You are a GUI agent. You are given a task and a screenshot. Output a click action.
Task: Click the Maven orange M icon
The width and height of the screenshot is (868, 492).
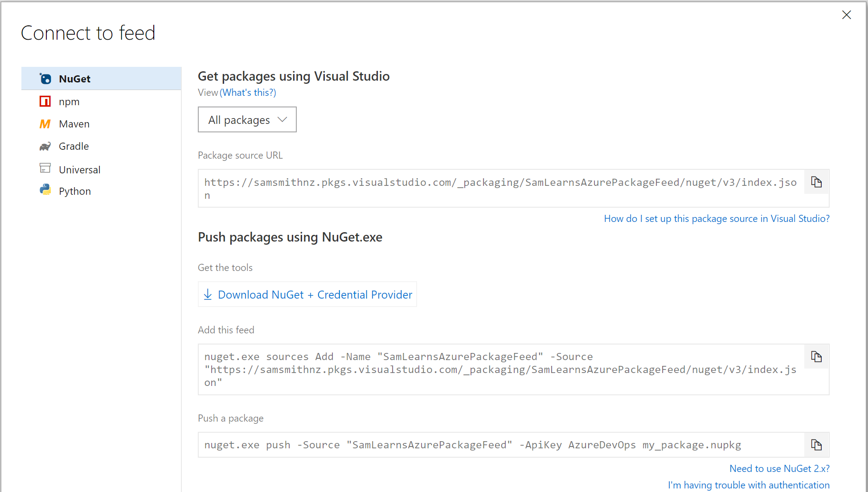click(45, 124)
